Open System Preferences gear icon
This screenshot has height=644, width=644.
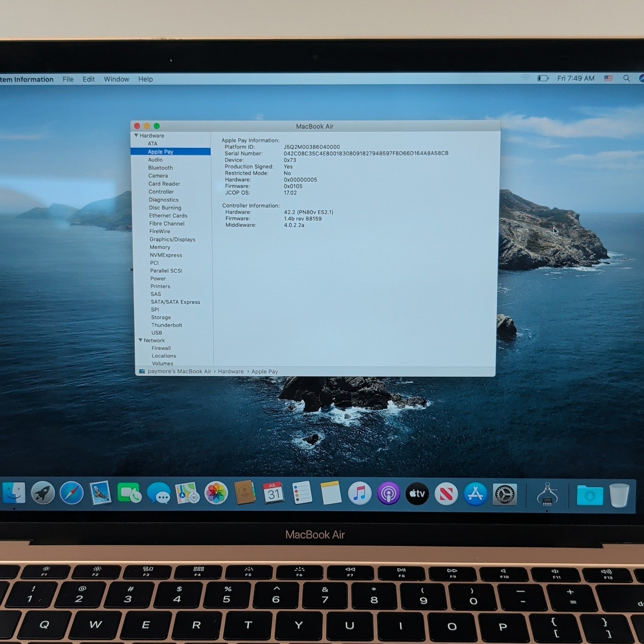[504, 495]
